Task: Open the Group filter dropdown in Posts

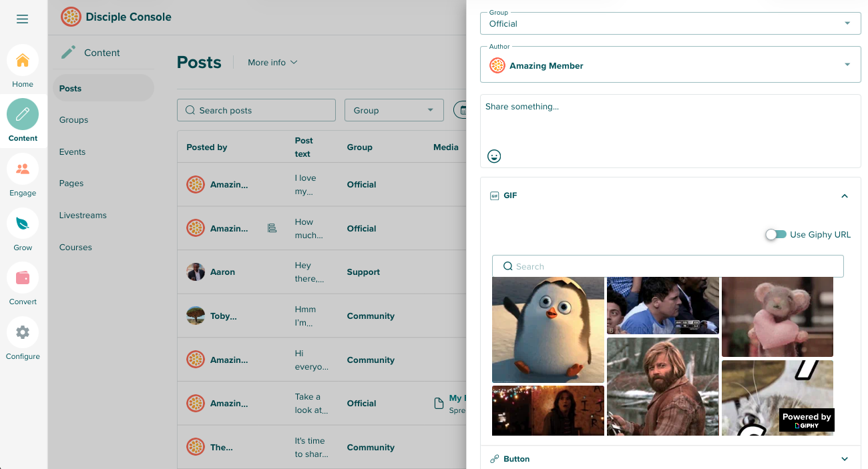Action: click(x=393, y=111)
